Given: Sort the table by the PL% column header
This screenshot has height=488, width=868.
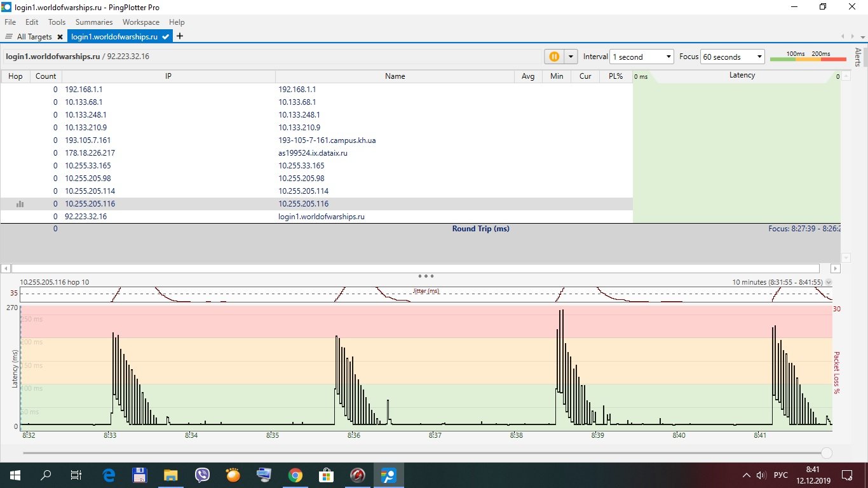Looking at the screenshot, I should pos(616,76).
